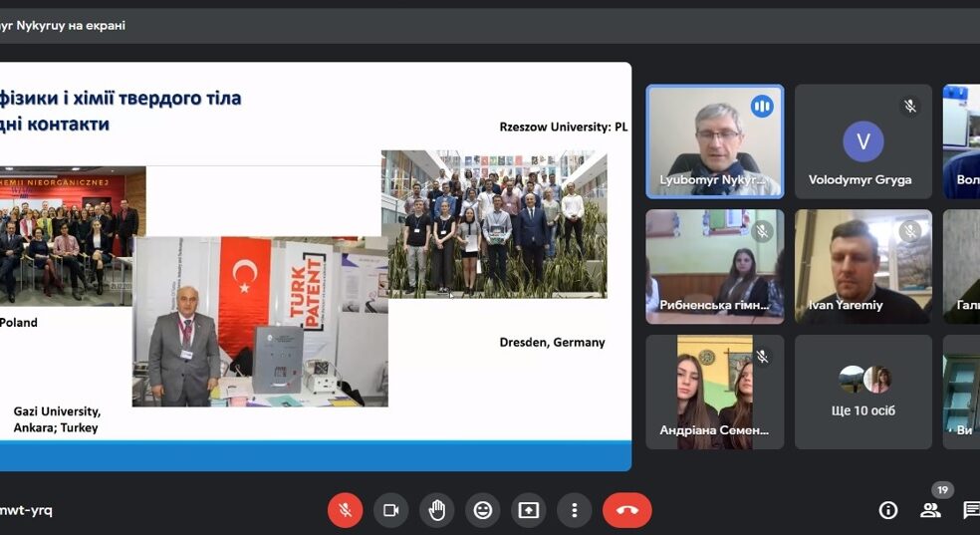Select the Рибненська гімн. video tile

[714, 265]
